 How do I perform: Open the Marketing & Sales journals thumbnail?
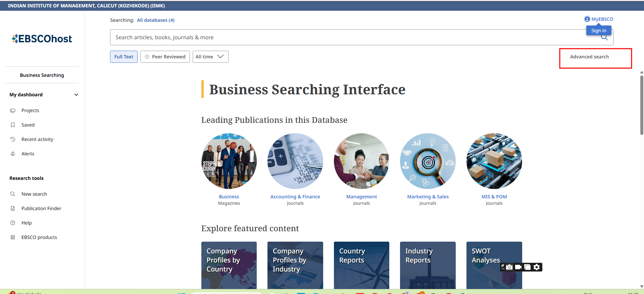point(428,161)
